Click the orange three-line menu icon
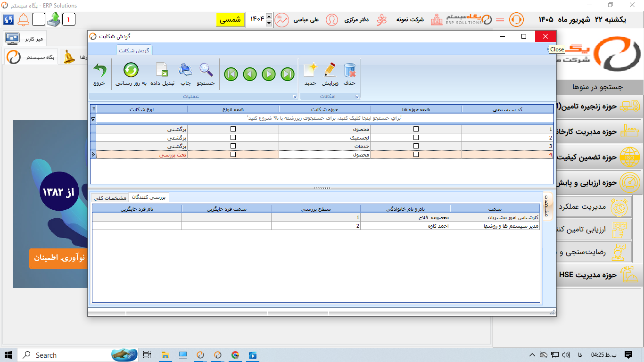The width and height of the screenshot is (644, 362). pos(500,20)
